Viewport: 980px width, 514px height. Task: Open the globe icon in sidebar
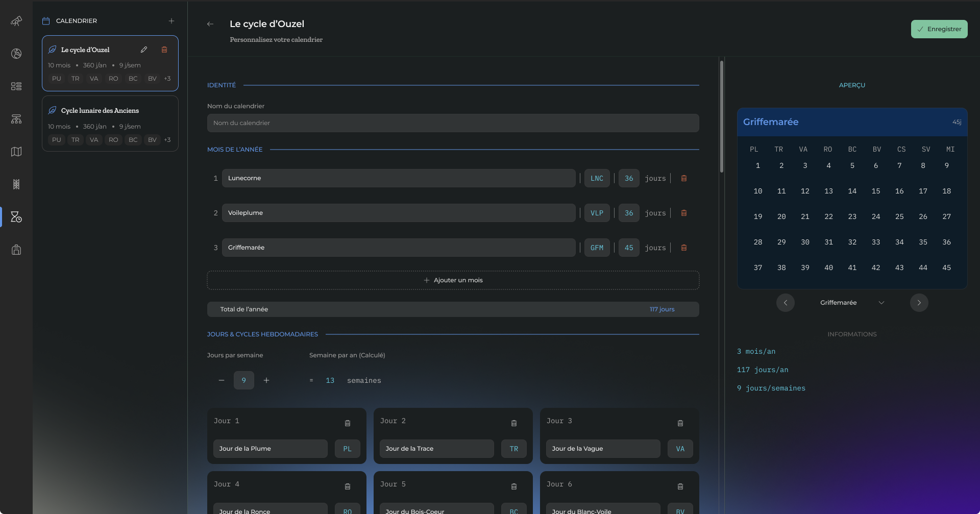tap(16, 54)
